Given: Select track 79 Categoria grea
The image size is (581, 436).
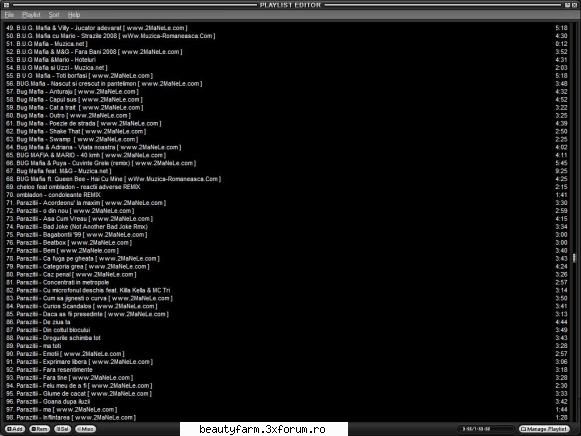Looking at the screenshot, I should tap(286, 267).
